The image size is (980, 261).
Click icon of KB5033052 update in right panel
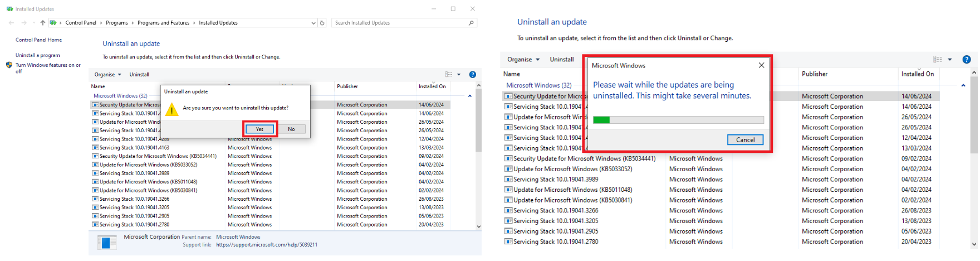tap(508, 169)
